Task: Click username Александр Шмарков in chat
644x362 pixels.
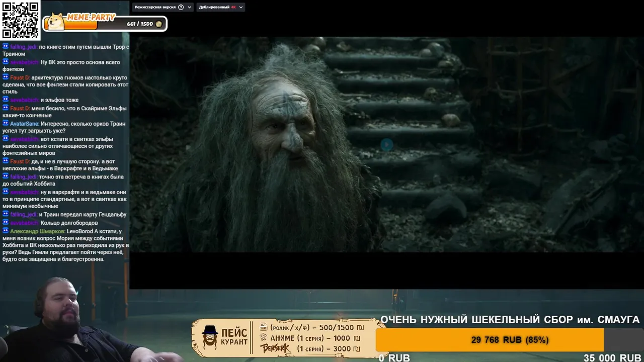Action: tap(37, 231)
